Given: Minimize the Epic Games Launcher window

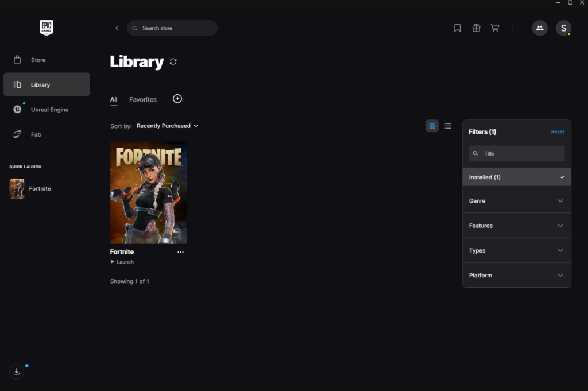Looking at the screenshot, I should [x=558, y=3].
